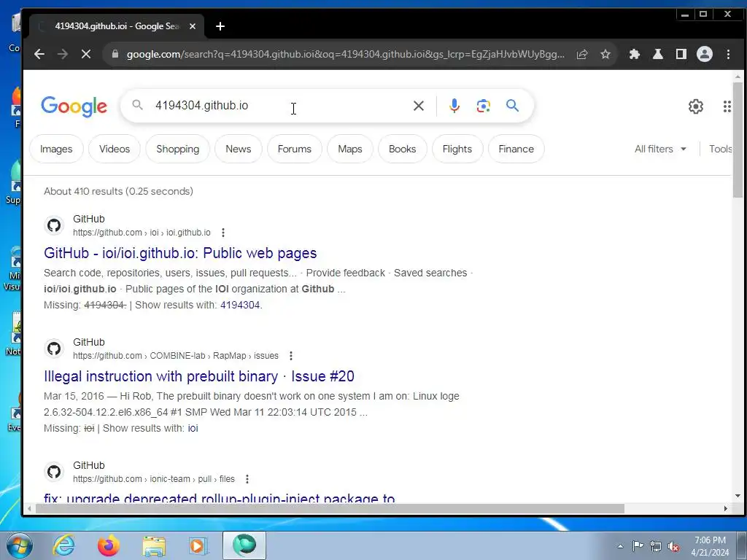The image size is (747, 560).
Task: Open Windows Explorer from taskbar
Action: (154, 545)
